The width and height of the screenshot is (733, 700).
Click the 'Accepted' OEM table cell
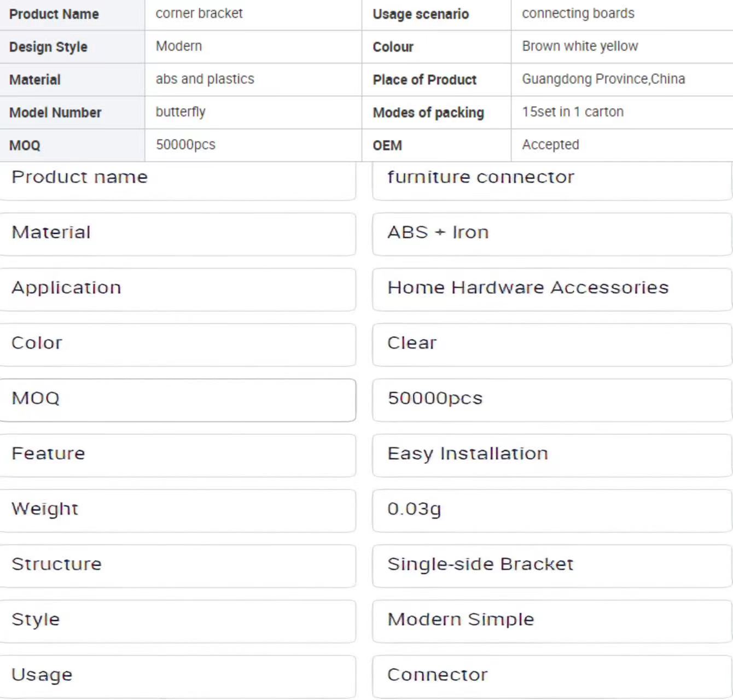coord(621,145)
